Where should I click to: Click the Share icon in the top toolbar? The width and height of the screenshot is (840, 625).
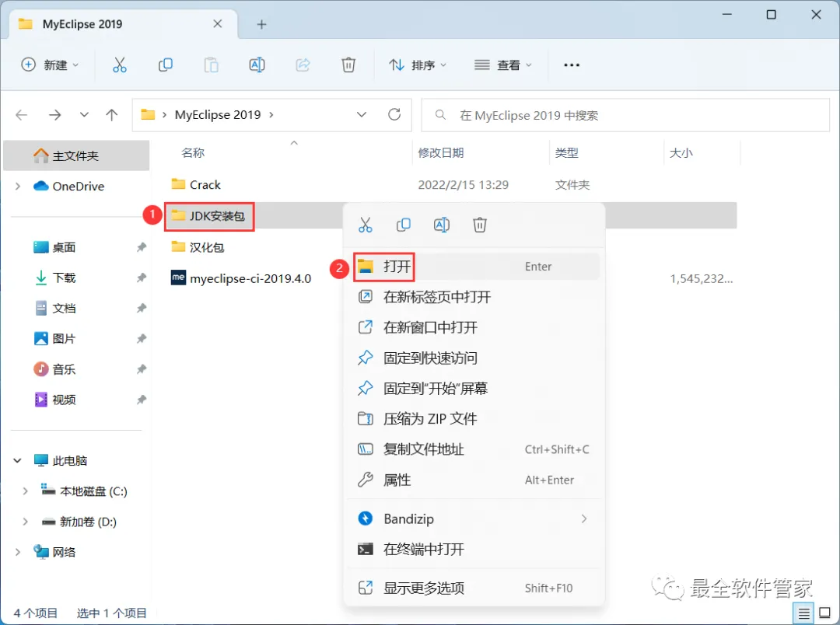[303, 65]
